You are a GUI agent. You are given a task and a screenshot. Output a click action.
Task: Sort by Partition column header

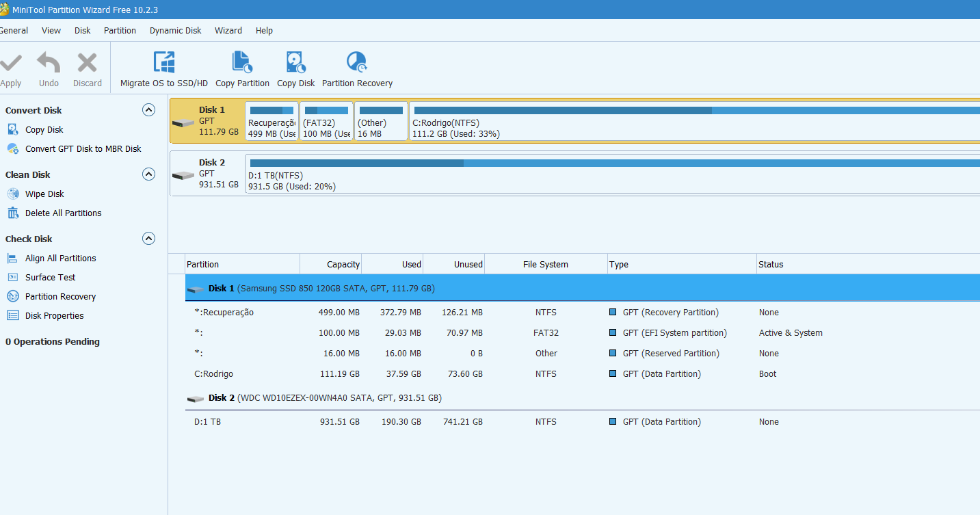(x=242, y=264)
